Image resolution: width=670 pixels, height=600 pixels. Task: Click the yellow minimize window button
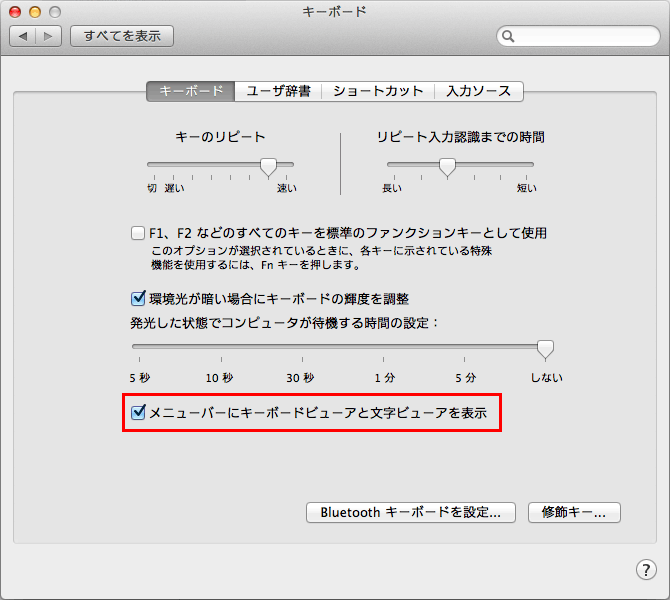pyautogui.click(x=35, y=12)
